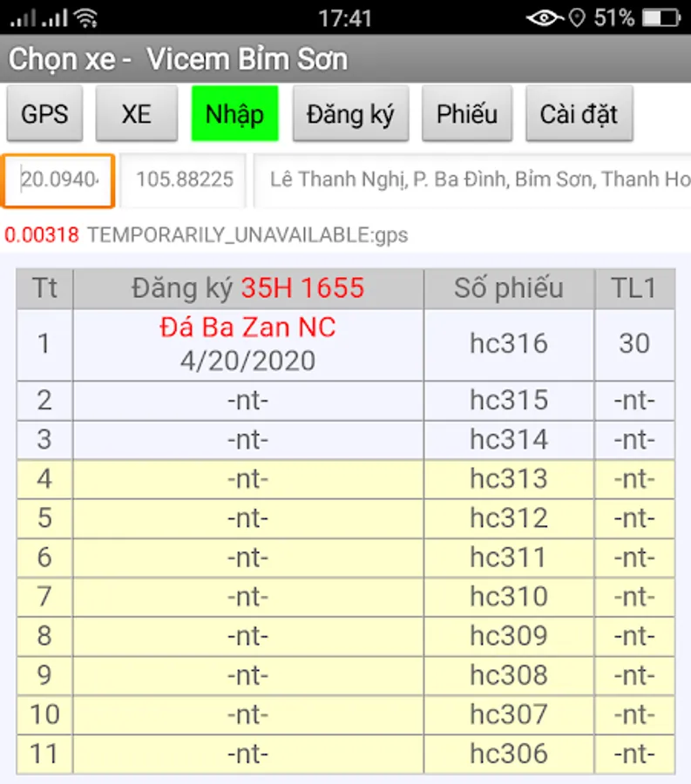Tap the Tt column header
The width and height of the screenshot is (691, 784).
tap(45, 288)
